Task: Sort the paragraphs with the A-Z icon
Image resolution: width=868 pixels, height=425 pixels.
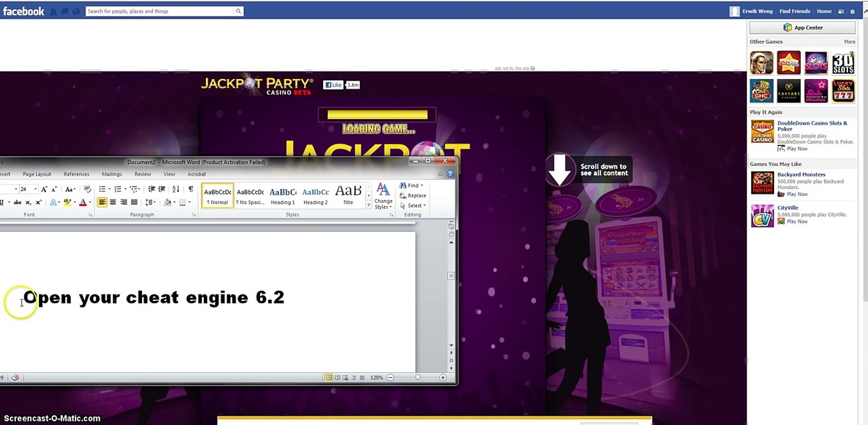Action: [175, 189]
